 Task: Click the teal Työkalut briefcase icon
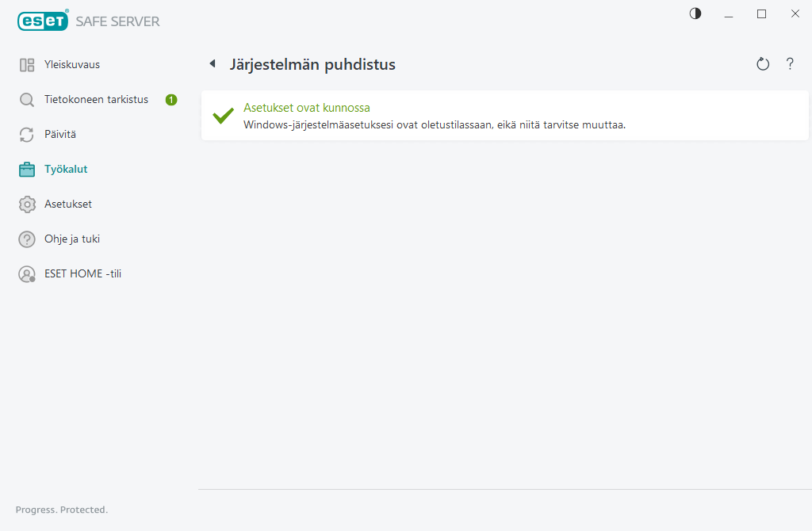pyautogui.click(x=26, y=169)
